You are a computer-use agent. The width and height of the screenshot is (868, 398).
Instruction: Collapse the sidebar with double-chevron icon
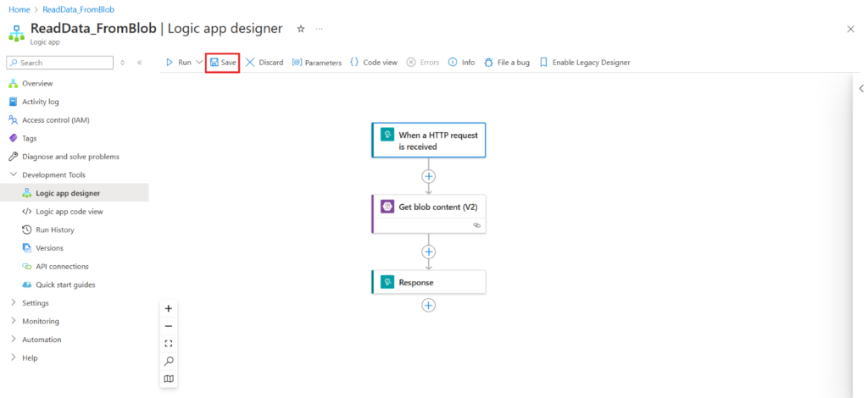(x=140, y=63)
